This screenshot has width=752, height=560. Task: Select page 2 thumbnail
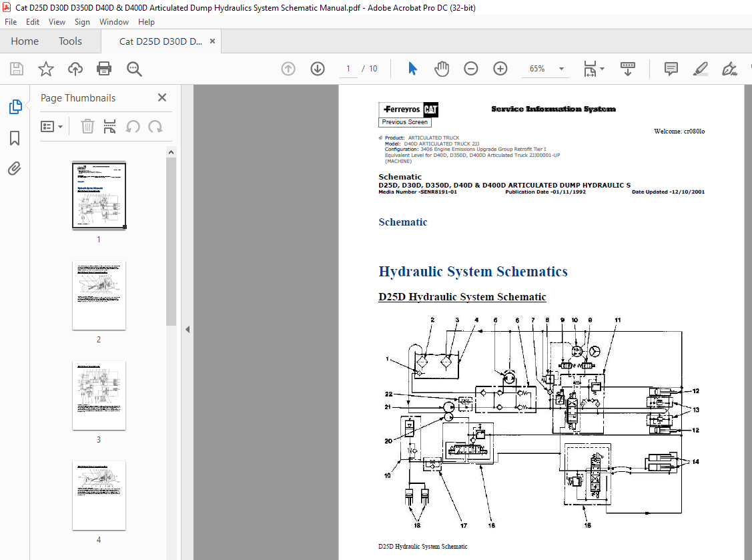pyautogui.click(x=99, y=296)
